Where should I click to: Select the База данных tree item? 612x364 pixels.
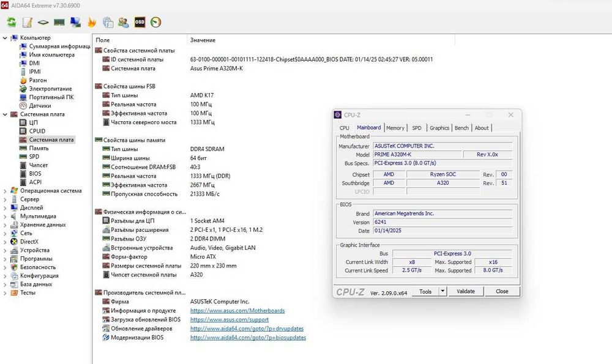coord(36,284)
